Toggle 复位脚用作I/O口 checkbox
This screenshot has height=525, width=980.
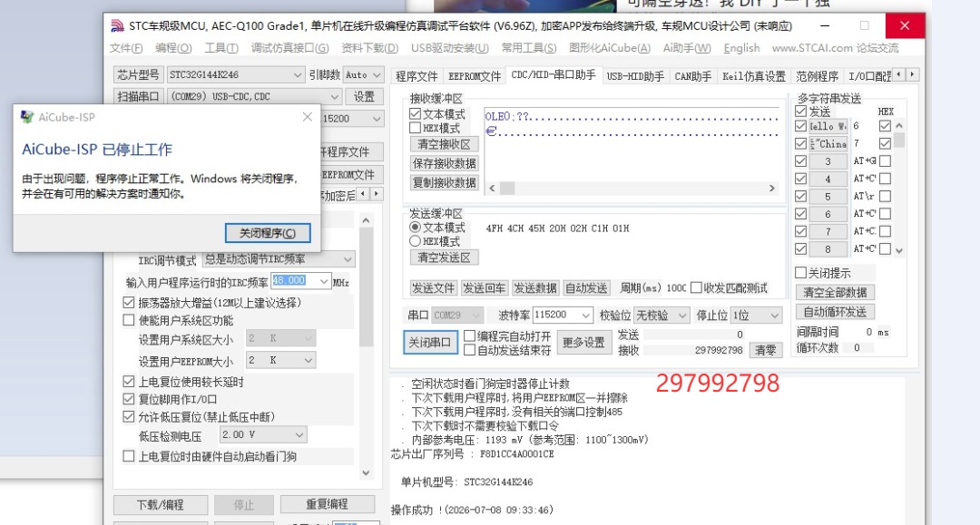click(x=129, y=399)
